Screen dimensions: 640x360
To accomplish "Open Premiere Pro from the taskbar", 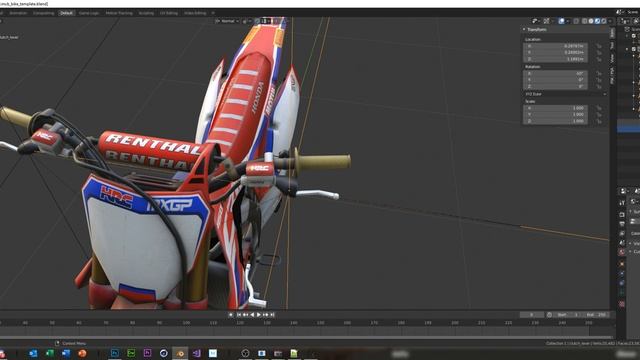I will coord(147,353).
